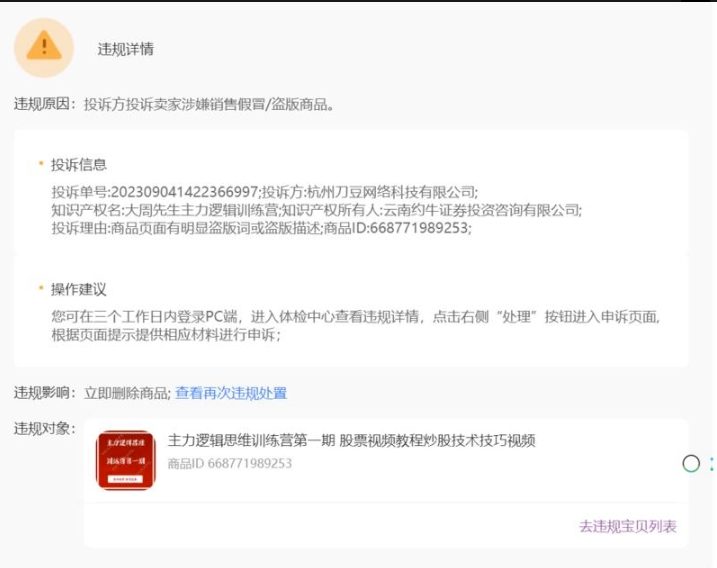This screenshot has width=717, height=568.
Task: Click the orange warning triangle icon
Action: point(44,46)
